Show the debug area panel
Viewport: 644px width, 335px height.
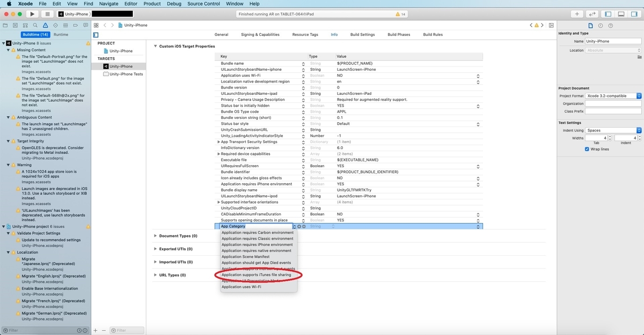coord(620,14)
